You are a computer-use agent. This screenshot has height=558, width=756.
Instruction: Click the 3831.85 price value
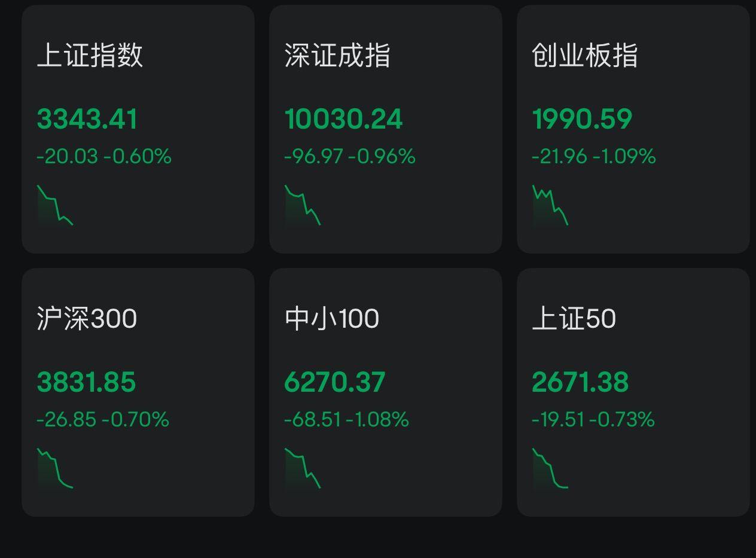tap(87, 382)
